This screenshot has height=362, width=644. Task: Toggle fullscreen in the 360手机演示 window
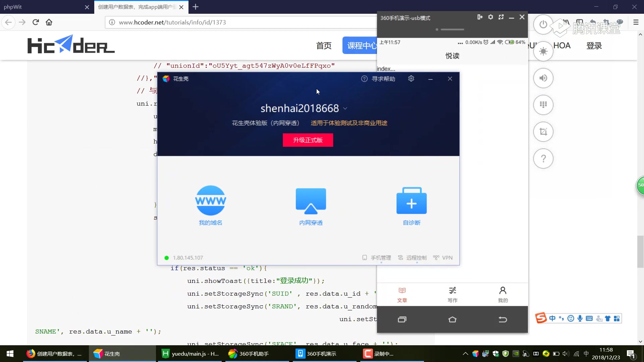(x=501, y=17)
